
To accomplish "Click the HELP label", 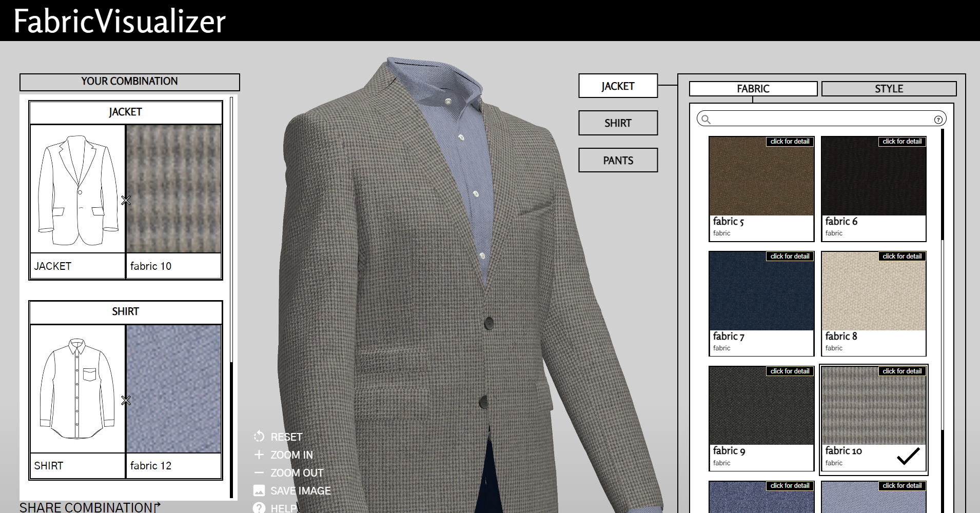I will click(x=284, y=508).
